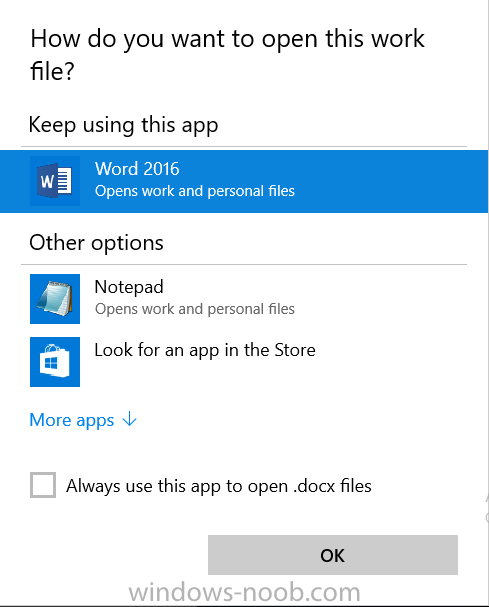
Task: Click 'Always use this app to open .docx files' label
Action: pyautogui.click(x=219, y=486)
